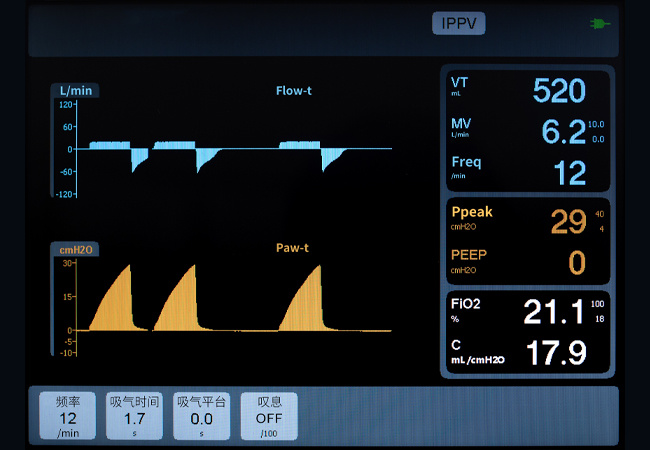650x450 pixels.
Task: Open the IPPV ventilation mode selector
Action: click(x=458, y=23)
